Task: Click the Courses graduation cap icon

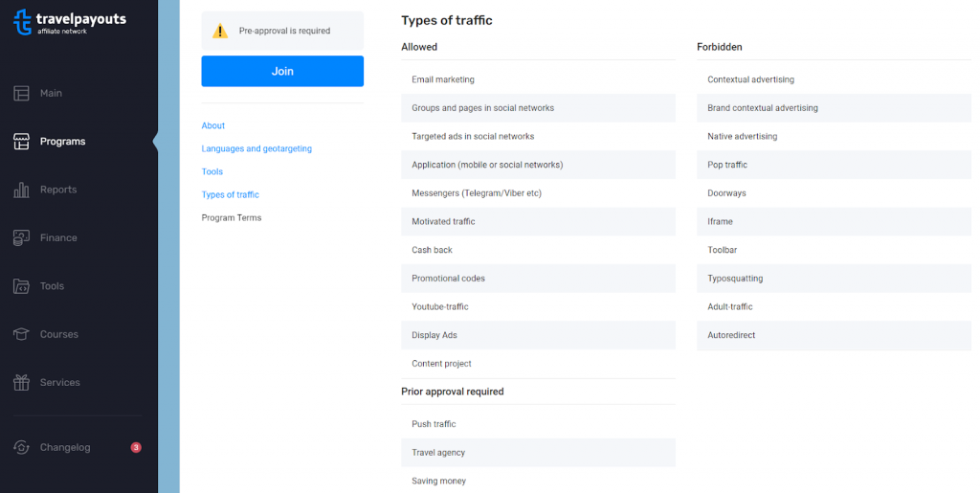Action: click(21, 334)
